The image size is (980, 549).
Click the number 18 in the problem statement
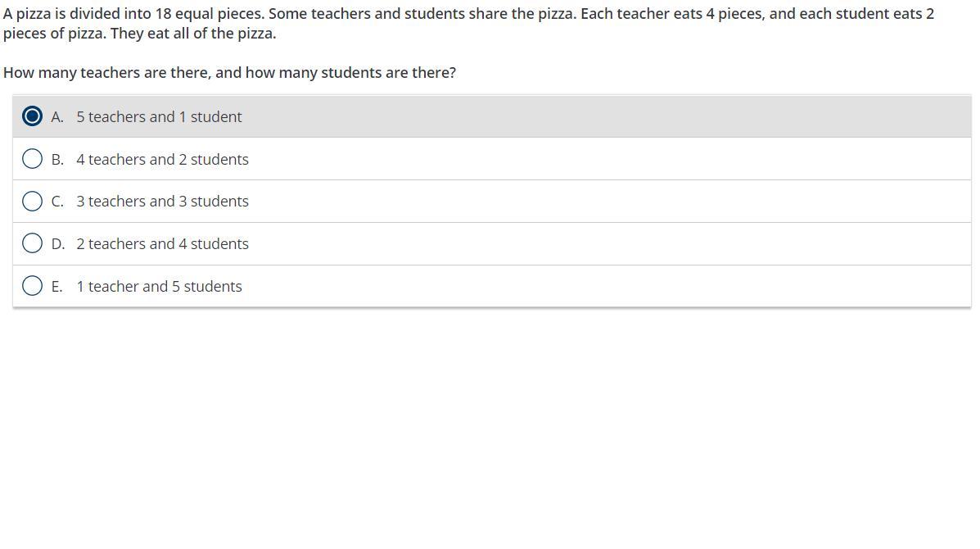(x=162, y=14)
